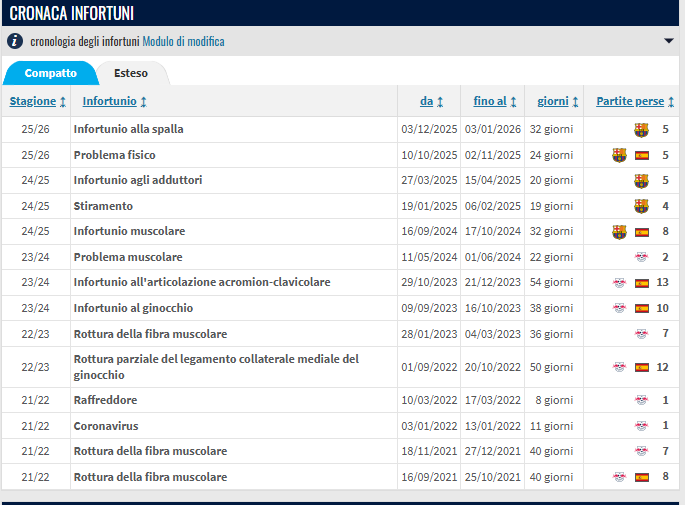Select Infortunio all'articolazione acromion-clavicolare text
This screenshot has height=505, width=685.
202,282
